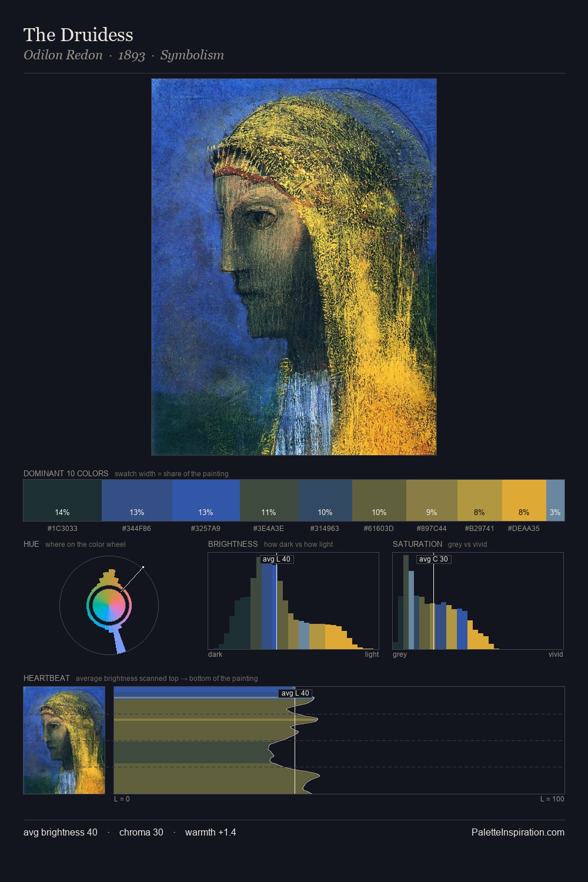
Task: Click the 'HEARTBEAT' section heading
Action: pyautogui.click(x=46, y=678)
